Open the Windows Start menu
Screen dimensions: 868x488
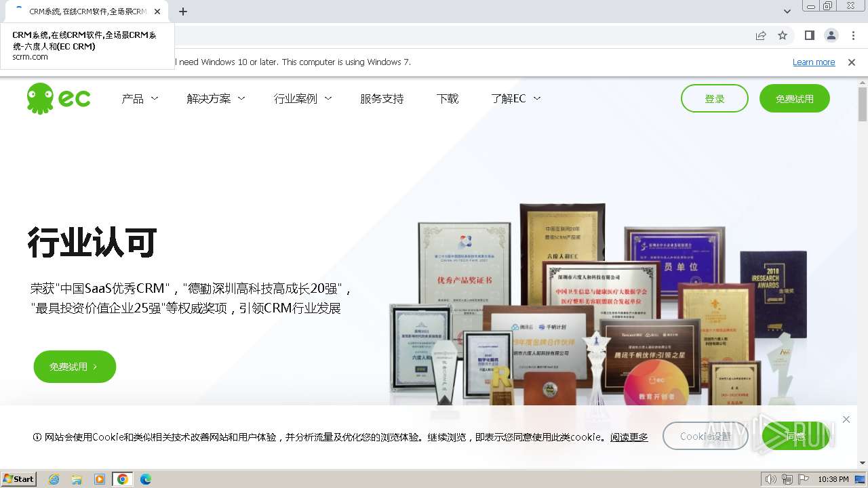click(x=19, y=479)
